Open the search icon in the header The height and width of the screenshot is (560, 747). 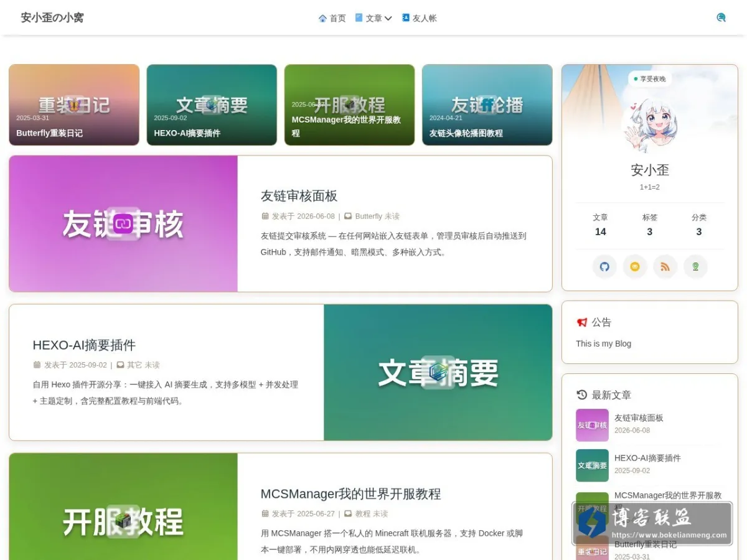[721, 17]
